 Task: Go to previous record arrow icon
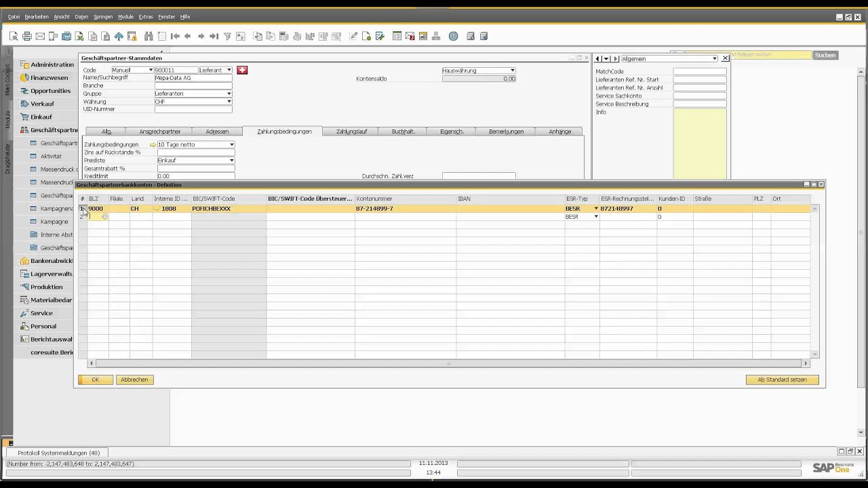[188, 36]
